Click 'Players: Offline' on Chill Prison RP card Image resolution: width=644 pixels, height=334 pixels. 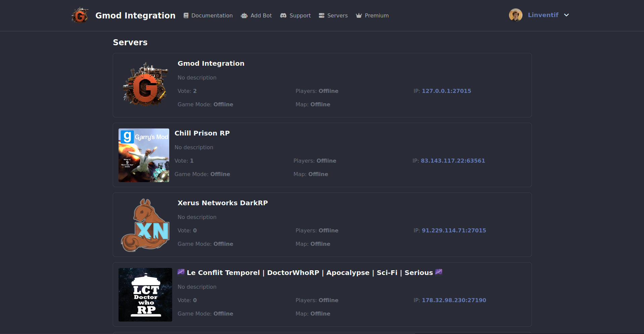point(315,161)
